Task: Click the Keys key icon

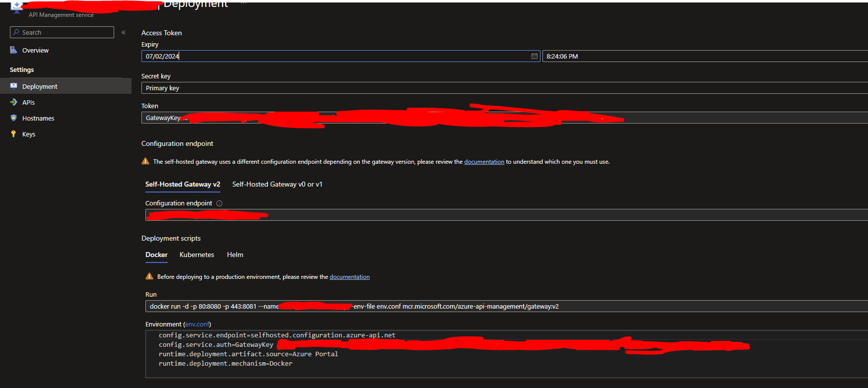Action: pos(13,133)
